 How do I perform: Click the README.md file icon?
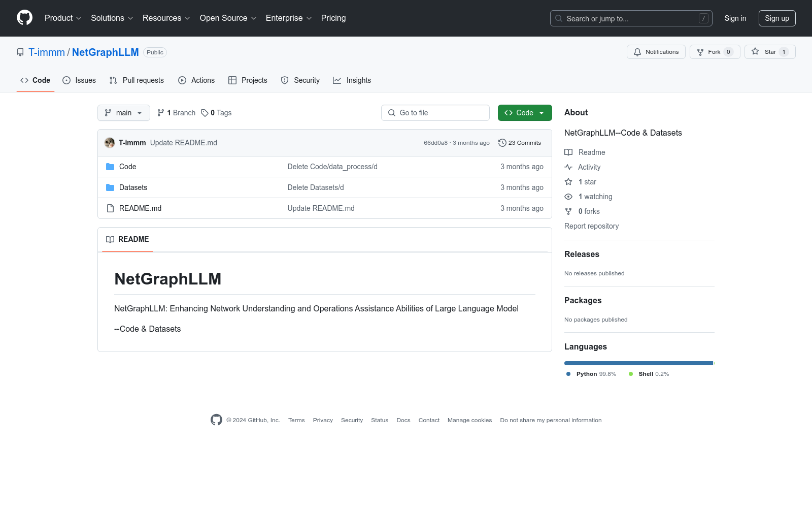(110, 208)
